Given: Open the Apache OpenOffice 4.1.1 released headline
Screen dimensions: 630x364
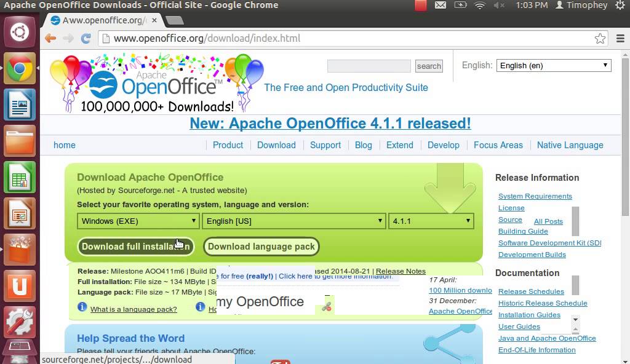Looking at the screenshot, I should pyautogui.click(x=330, y=124).
